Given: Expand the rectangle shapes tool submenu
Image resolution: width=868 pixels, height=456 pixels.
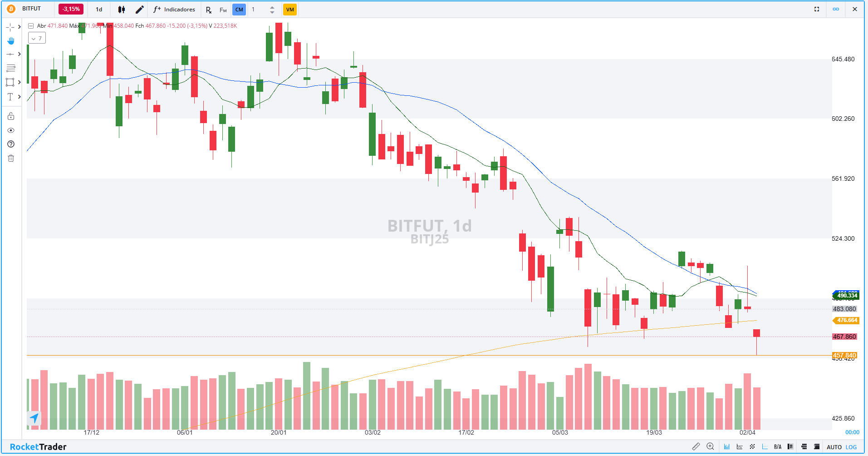Looking at the screenshot, I should pos(19,82).
